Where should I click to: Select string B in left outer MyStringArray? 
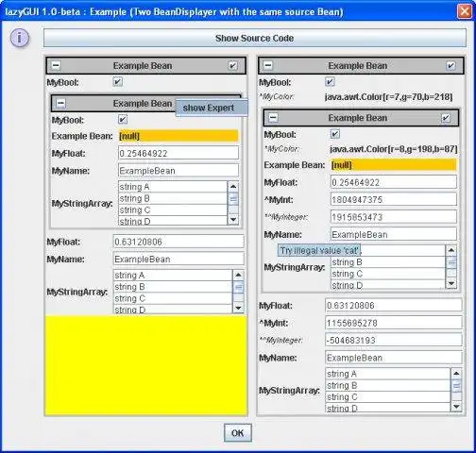pyautogui.click(x=173, y=287)
